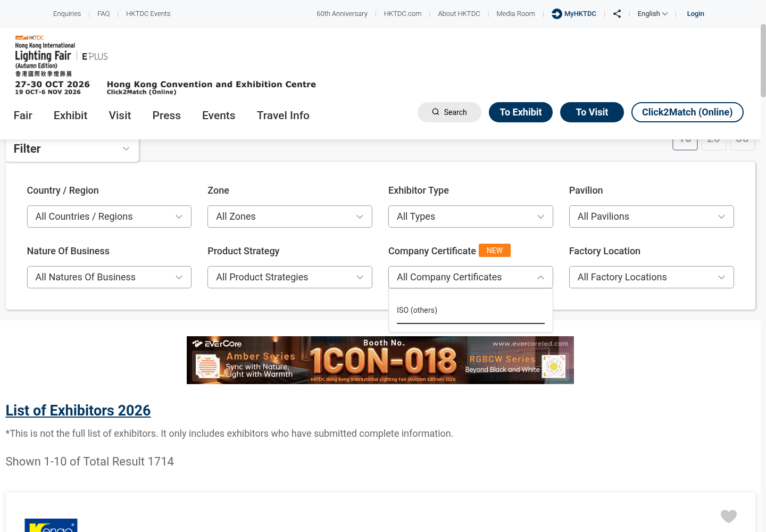Click the To Exhibit button

(521, 112)
